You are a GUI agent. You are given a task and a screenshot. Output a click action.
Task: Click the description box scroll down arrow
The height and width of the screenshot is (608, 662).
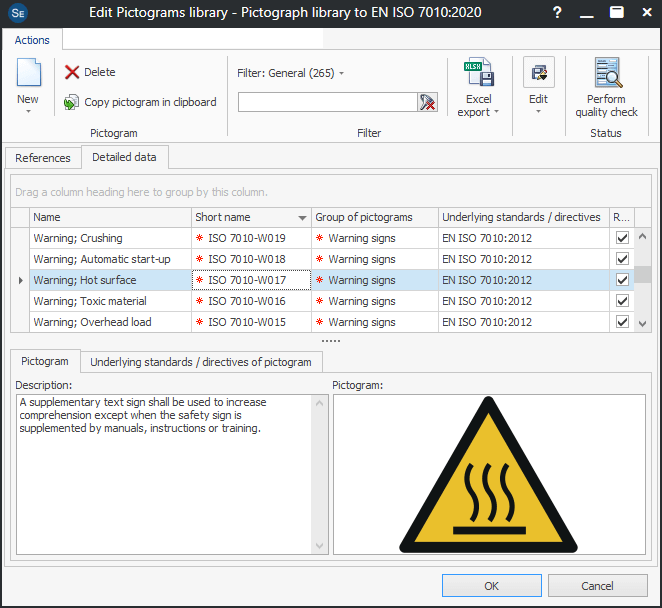click(320, 546)
